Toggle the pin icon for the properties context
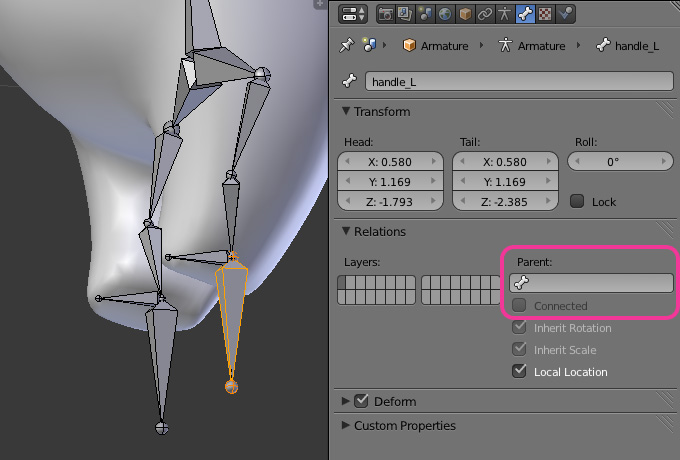The width and height of the screenshot is (680, 460). pyautogui.click(x=347, y=45)
